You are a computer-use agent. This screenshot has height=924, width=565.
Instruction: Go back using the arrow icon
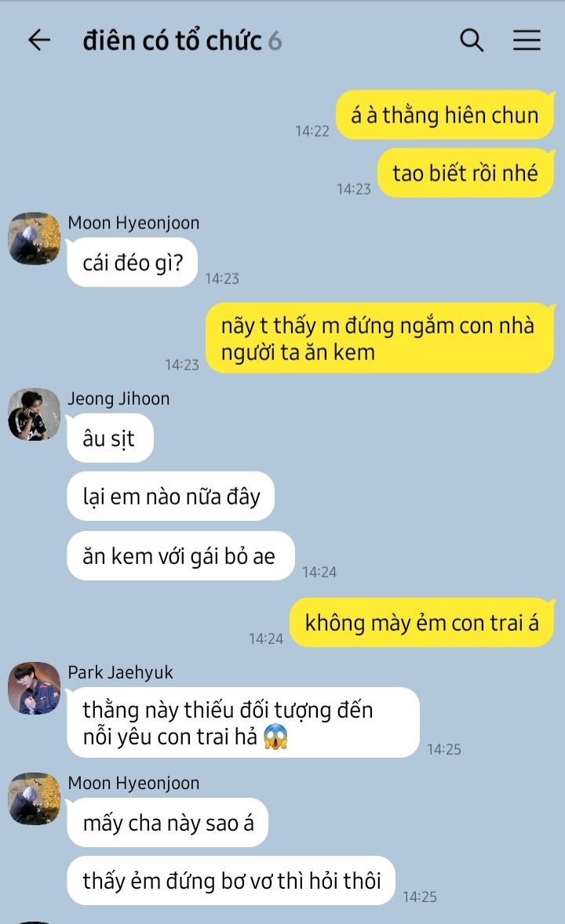[x=39, y=40]
